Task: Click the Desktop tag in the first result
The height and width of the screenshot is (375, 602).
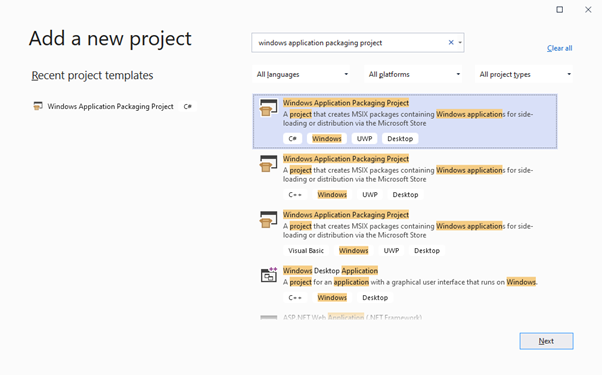Action: click(400, 139)
